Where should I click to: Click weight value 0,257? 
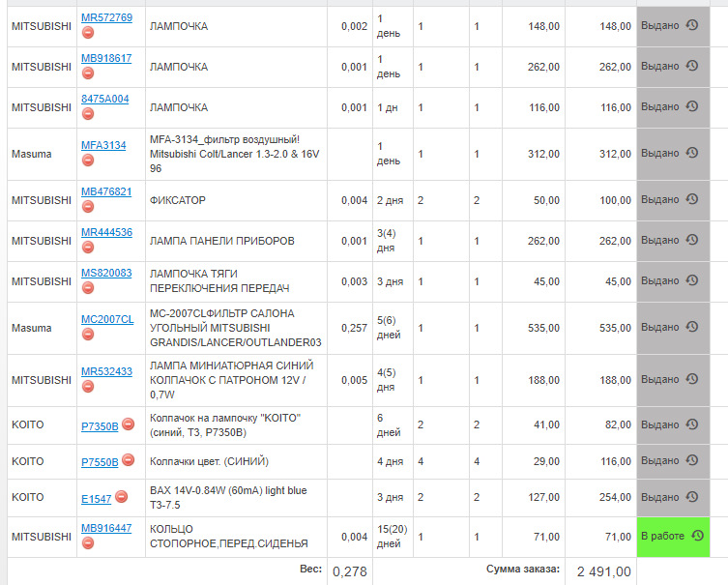click(354, 328)
